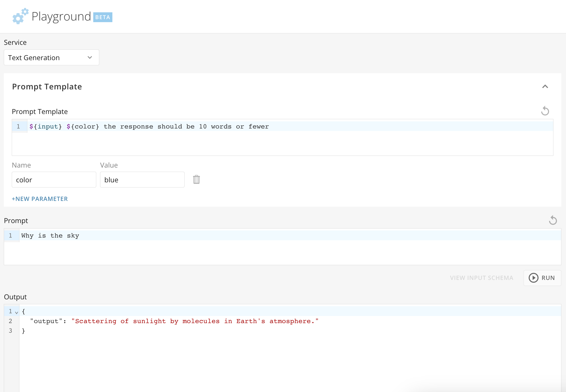
Task: Click the BETA badge
Action: point(103,17)
